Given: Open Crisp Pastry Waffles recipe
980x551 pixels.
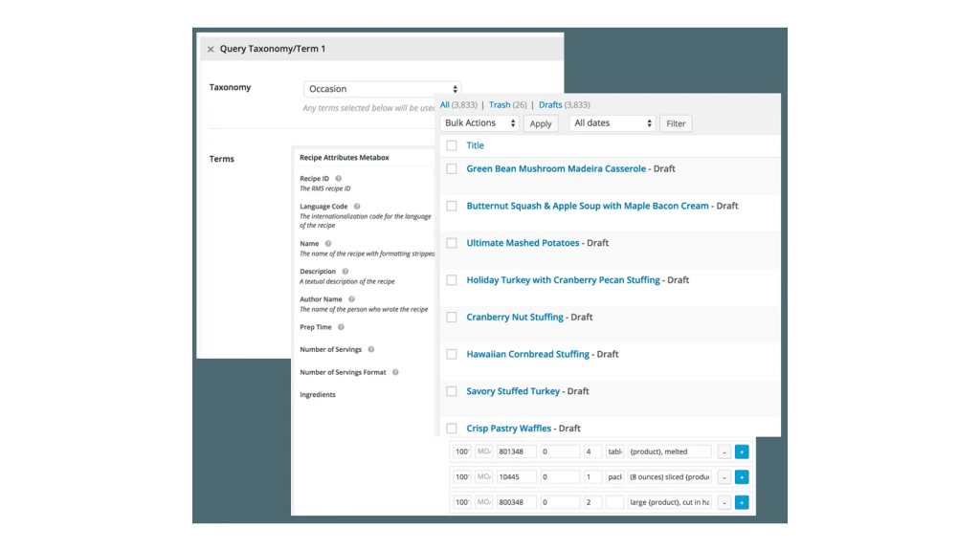Looking at the screenshot, I should tap(509, 429).
